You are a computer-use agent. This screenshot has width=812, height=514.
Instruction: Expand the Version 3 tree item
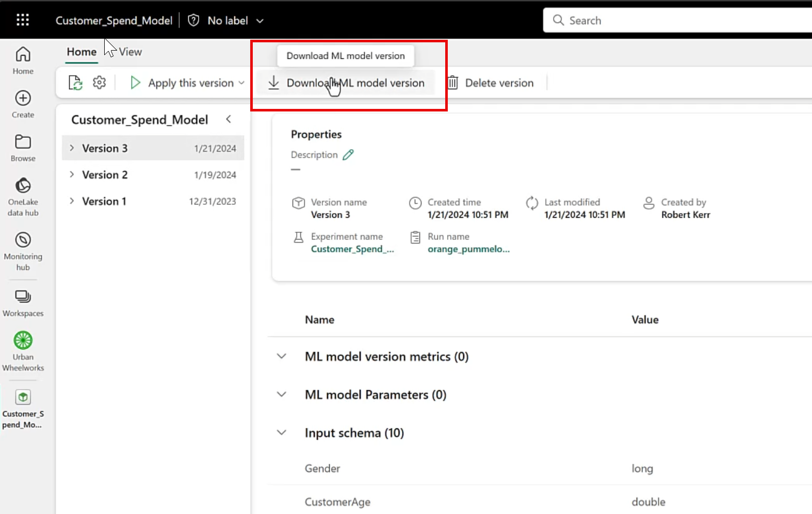coord(72,148)
